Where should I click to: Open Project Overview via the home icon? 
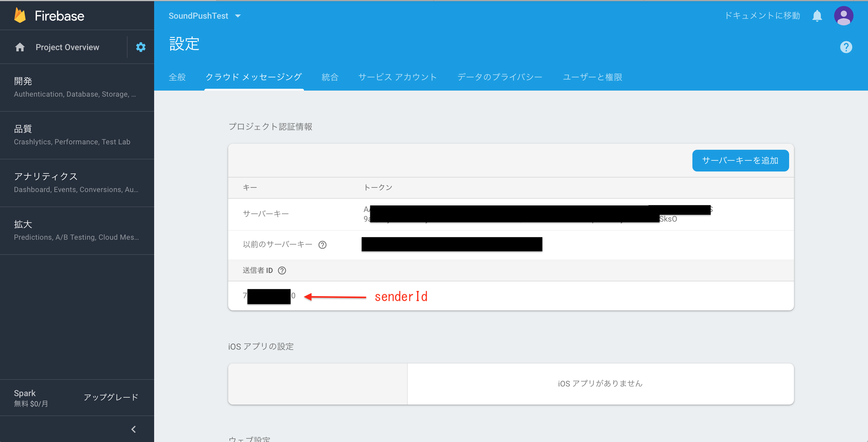(x=20, y=47)
